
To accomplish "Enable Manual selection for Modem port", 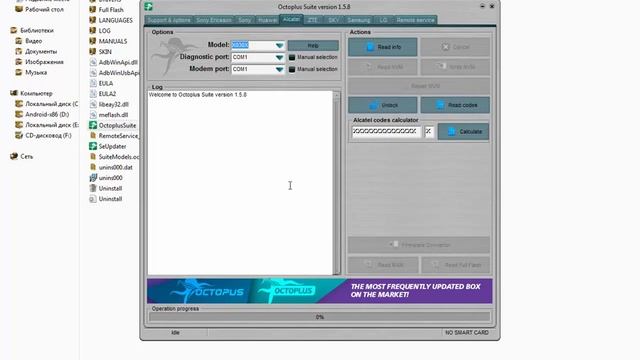I will [x=292, y=69].
